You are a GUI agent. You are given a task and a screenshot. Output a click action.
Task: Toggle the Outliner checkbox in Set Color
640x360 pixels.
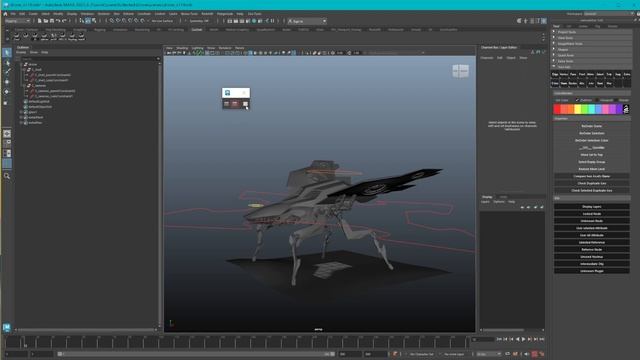coord(577,100)
